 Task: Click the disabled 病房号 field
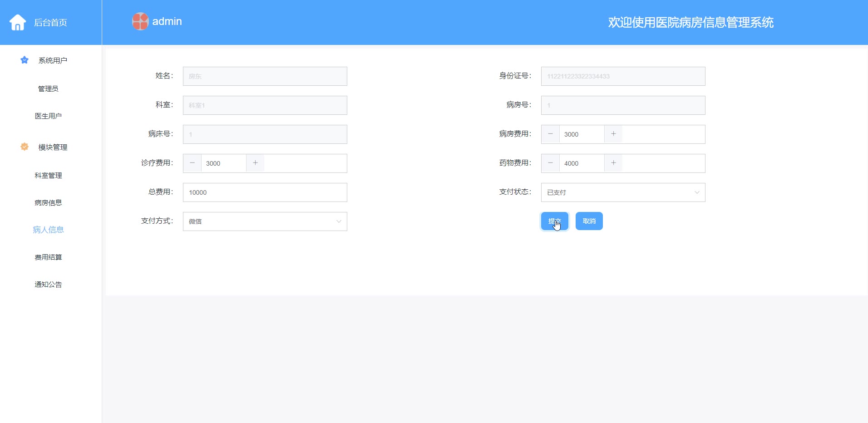[x=623, y=105]
